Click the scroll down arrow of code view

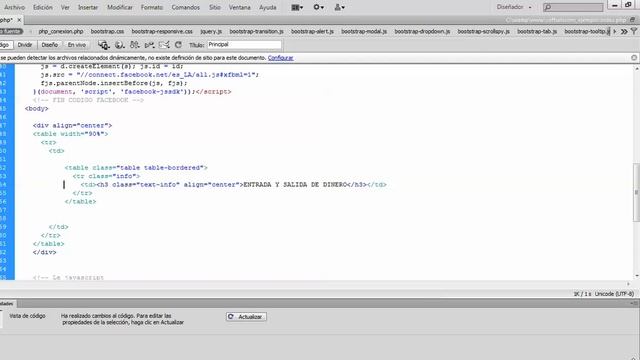pyautogui.click(x=636, y=276)
